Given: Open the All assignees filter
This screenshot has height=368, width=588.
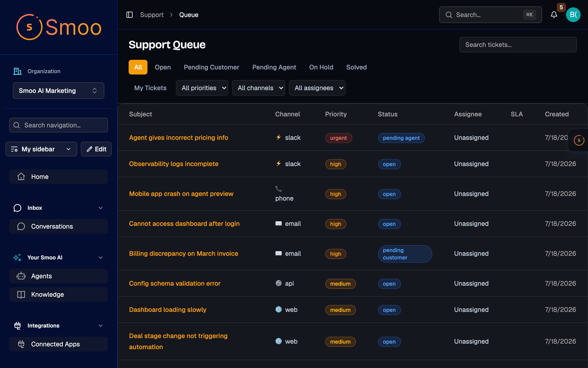Looking at the screenshot, I should click(x=317, y=88).
